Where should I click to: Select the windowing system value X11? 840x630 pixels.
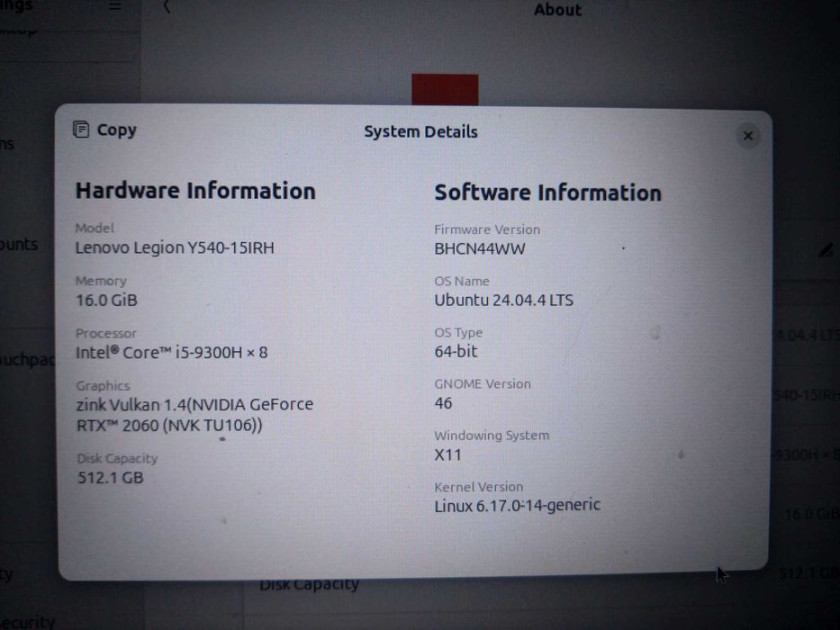[447, 454]
